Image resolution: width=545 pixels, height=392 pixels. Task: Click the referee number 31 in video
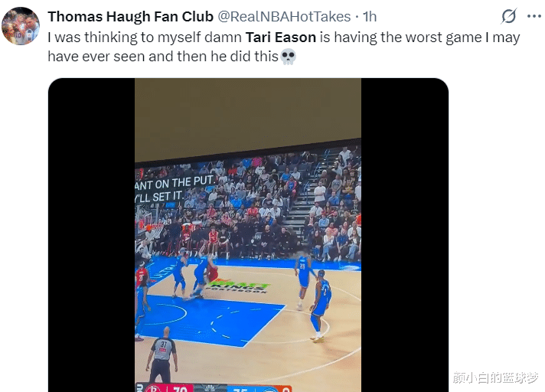(x=164, y=345)
